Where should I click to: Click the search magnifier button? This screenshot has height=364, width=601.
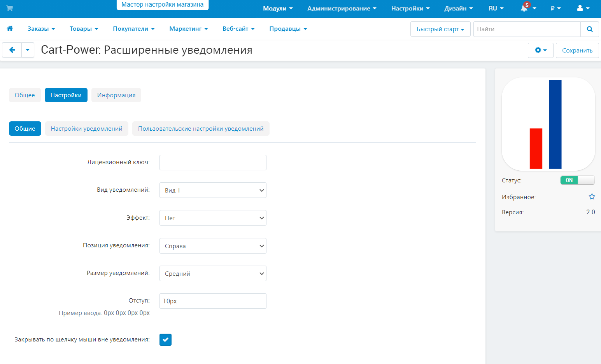(590, 29)
